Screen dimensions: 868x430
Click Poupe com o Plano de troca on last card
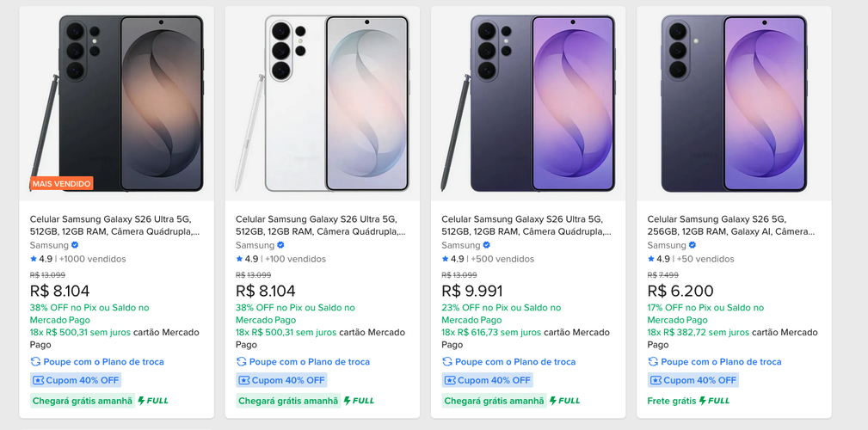(x=715, y=362)
